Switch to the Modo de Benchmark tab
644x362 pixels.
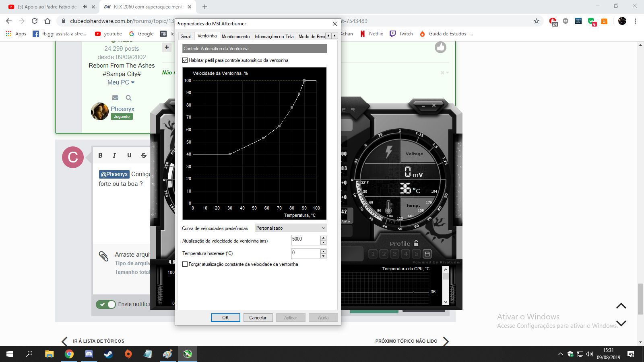pyautogui.click(x=311, y=37)
